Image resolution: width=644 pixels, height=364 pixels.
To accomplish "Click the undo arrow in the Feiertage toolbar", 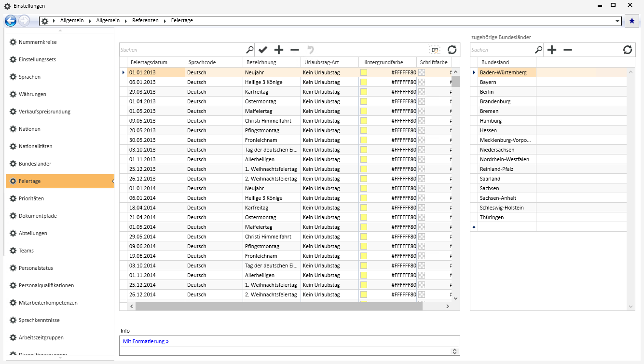I will (x=311, y=50).
